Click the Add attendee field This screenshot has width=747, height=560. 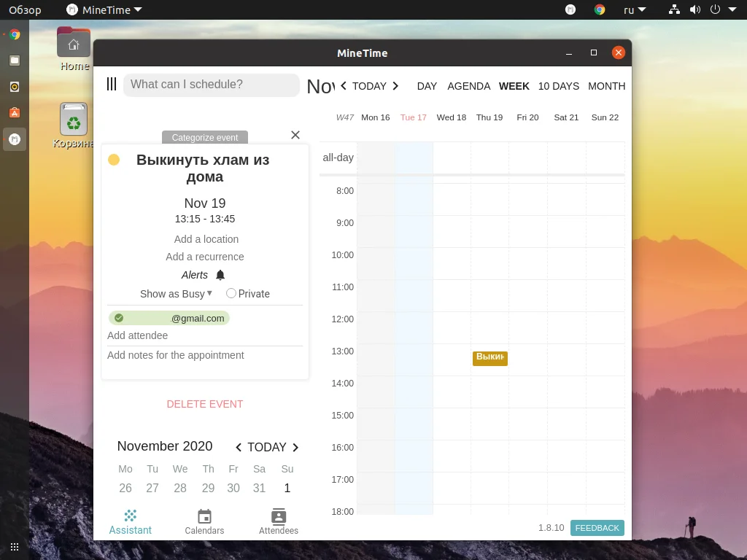[205, 335]
